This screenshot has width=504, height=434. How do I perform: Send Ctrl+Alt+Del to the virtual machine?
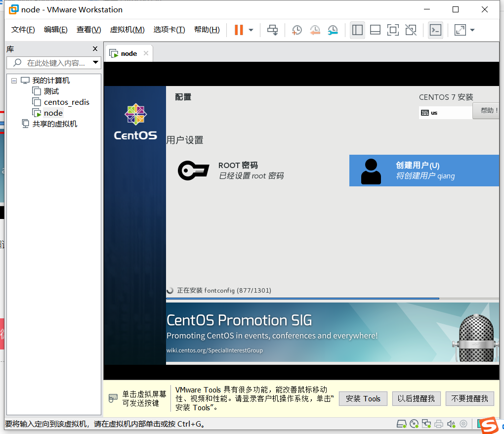click(273, 30)
